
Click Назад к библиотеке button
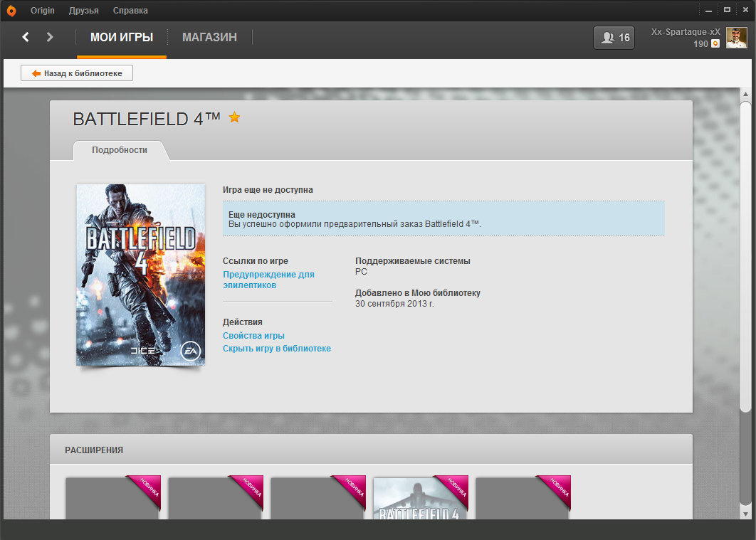click(77, 73)
